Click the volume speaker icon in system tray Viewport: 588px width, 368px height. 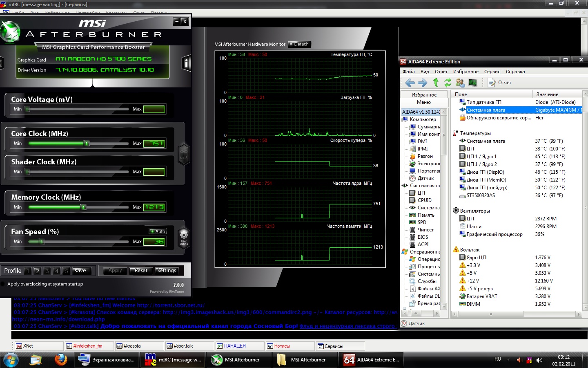pyautogui.click(x=539, y=360)
